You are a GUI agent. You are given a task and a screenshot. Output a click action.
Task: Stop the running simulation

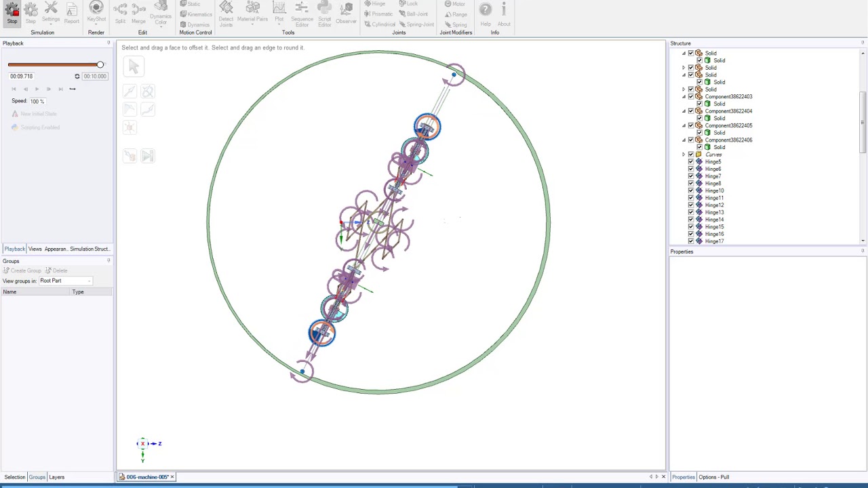12,14
